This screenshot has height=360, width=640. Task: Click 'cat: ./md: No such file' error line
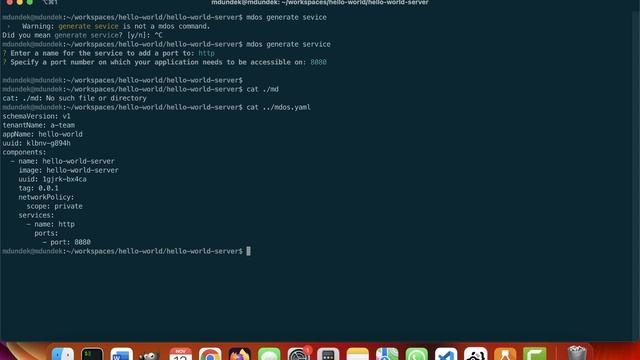pyautogui.click(x=74, y=98)
